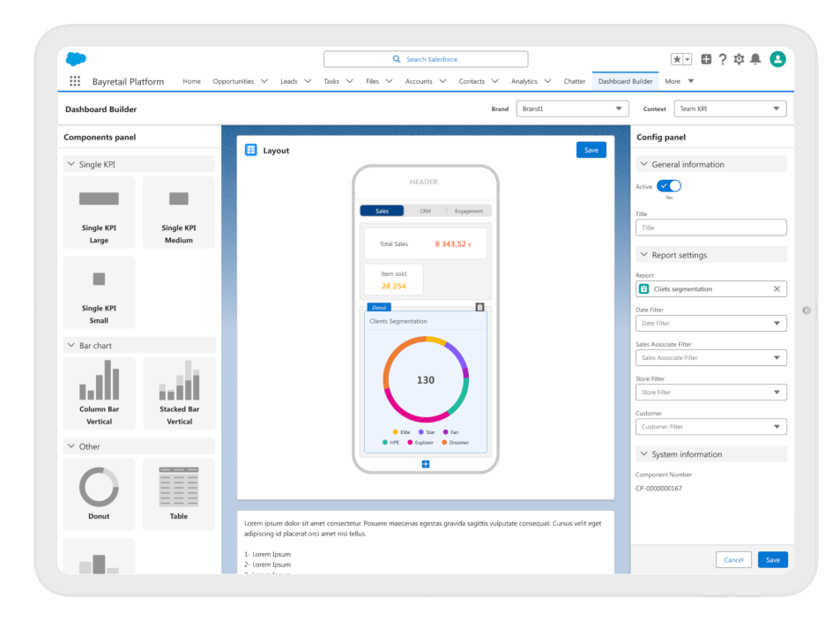Collapse General information section
840x621 pixels.
[644, 164]
